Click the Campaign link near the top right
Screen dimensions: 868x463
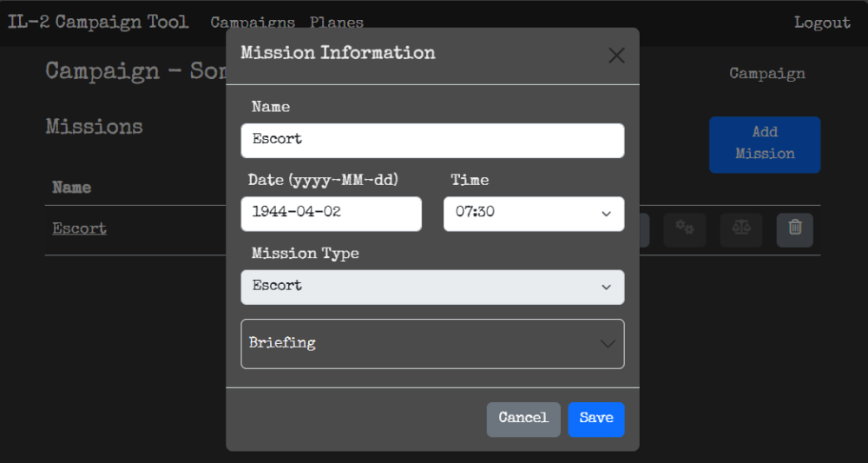(x=766, y=74)
